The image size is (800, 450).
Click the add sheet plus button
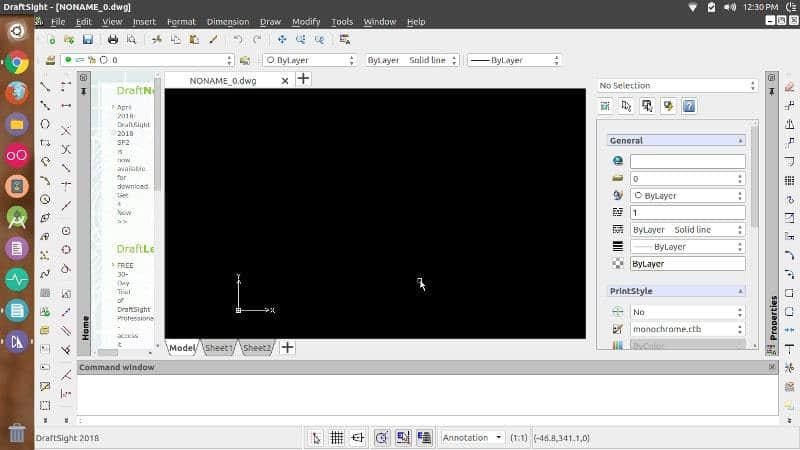(287, 347)
